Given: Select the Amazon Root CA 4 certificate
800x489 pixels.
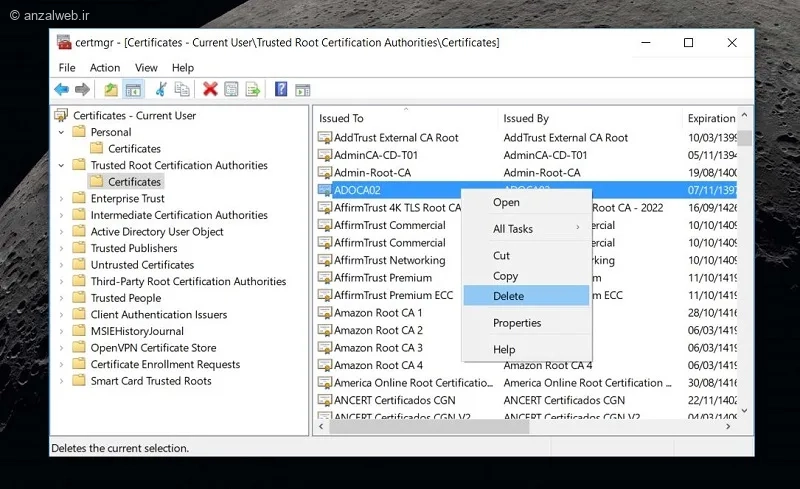Looking at the screenshot, I should pyautogui.click(x=378, y=365).
